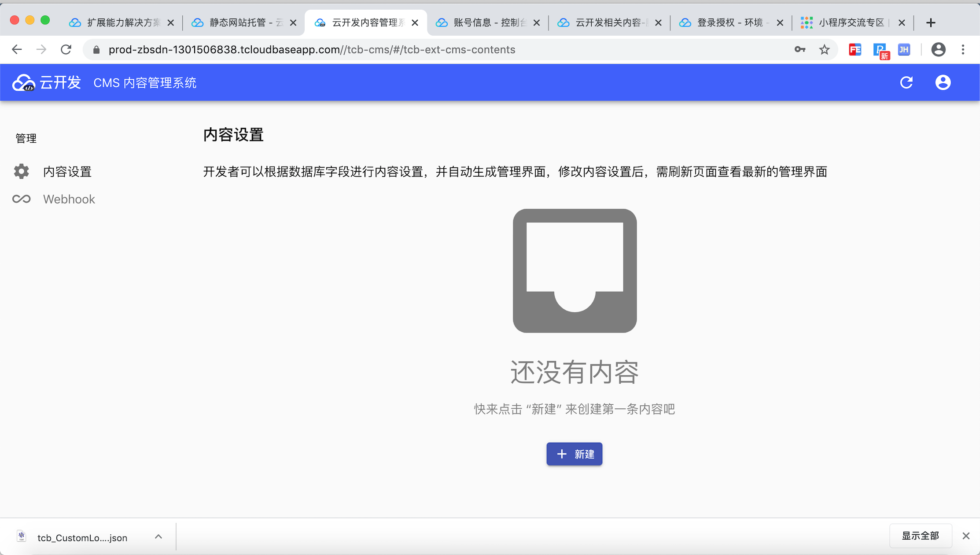Click the password key icon in address bar
This screenshot has height=555, width=980.
point(799,49)
